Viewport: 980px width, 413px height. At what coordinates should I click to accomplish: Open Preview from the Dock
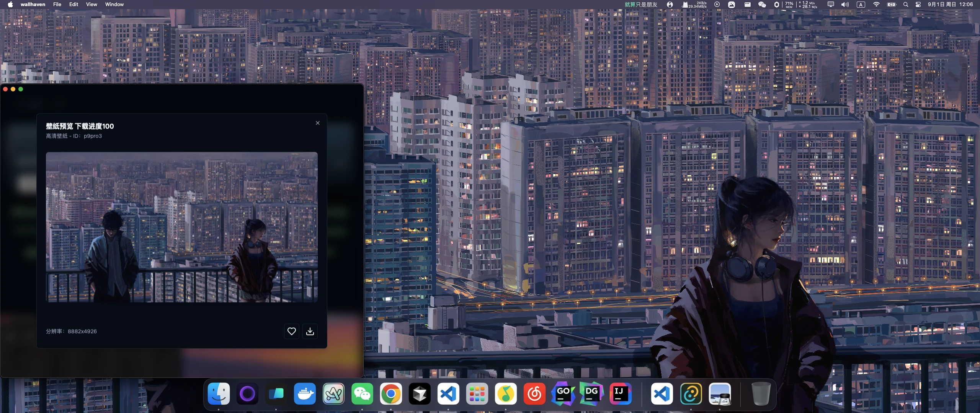[x=720, y=393]
